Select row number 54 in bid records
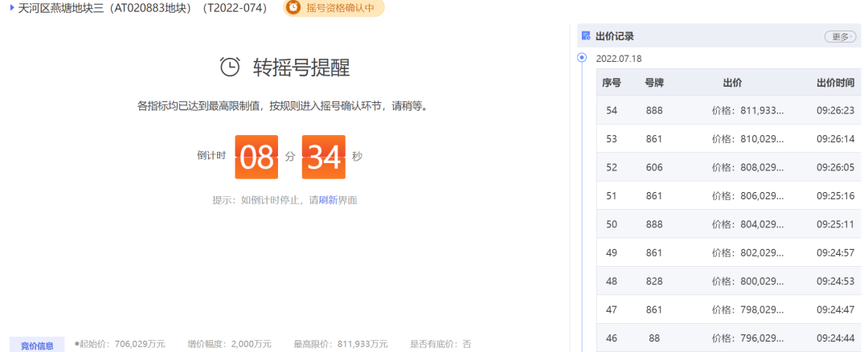The height and width of the screenshot is (352, 868). point(612,110)
